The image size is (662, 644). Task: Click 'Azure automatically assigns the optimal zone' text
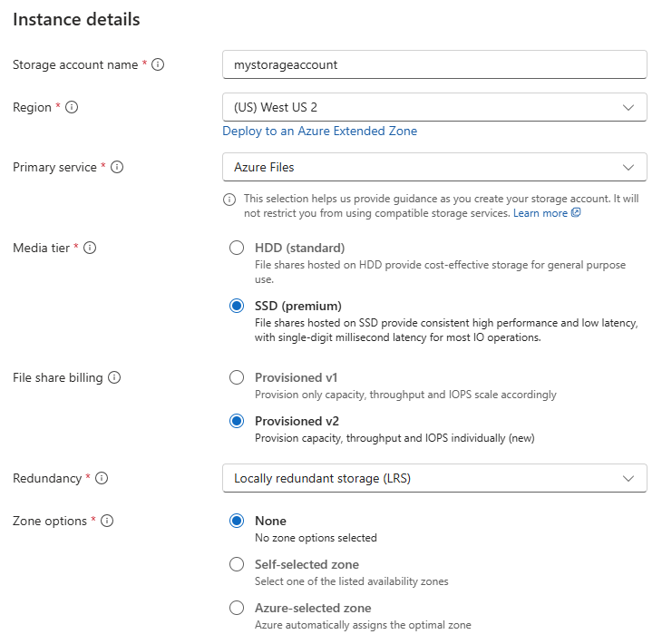[x=363, y=625]
